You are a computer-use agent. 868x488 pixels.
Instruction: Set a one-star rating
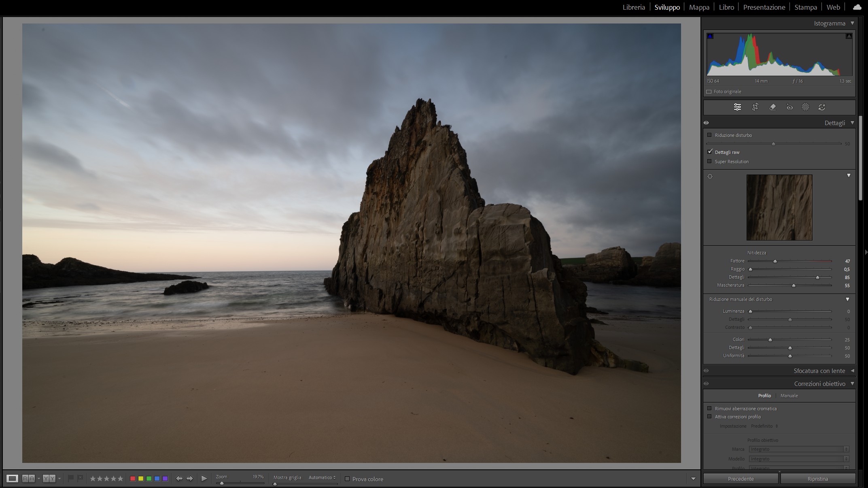tap(93, 479)
